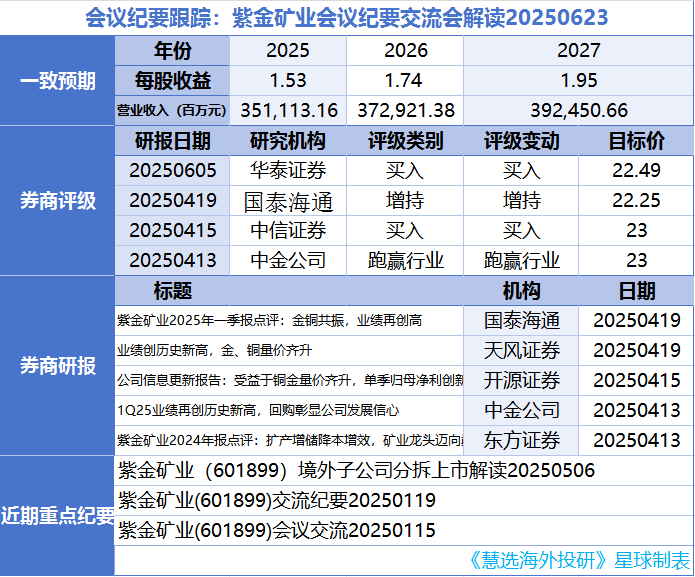Open report 紫金矿业2024年报点评

[289, 440]
